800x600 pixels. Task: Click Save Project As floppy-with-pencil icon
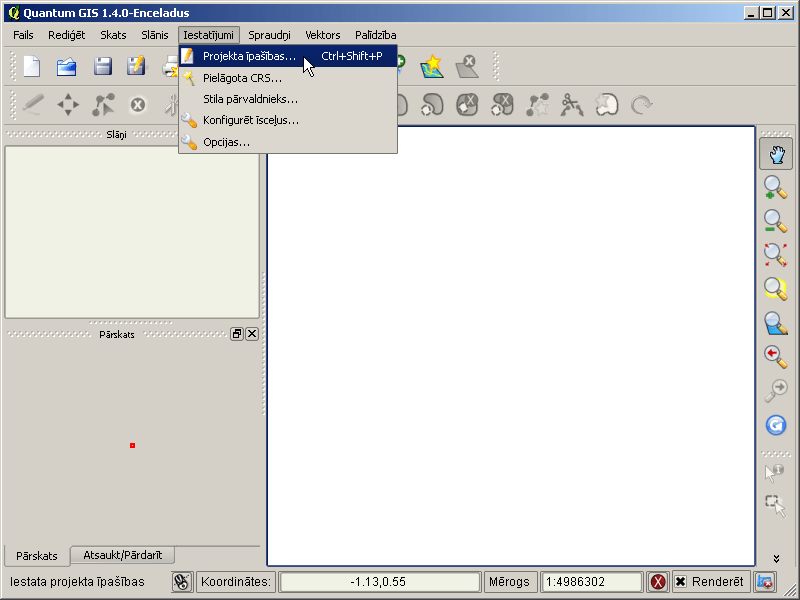136,67
